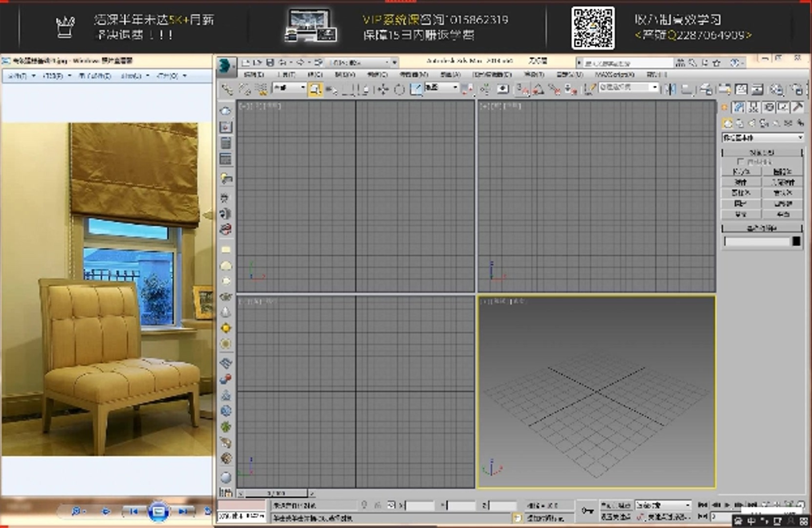Screen dimensions: 812x528
Task: Click the Set Key button
Action: pos(615,516)
